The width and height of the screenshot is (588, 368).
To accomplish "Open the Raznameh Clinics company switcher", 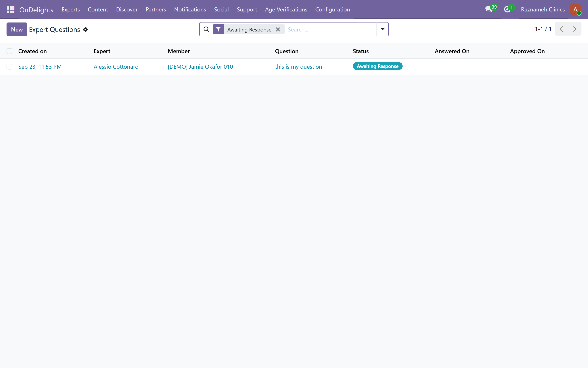I will tap(543, 9).
